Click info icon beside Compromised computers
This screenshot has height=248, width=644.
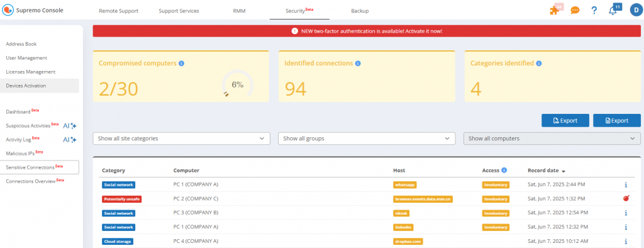point(182,64)
